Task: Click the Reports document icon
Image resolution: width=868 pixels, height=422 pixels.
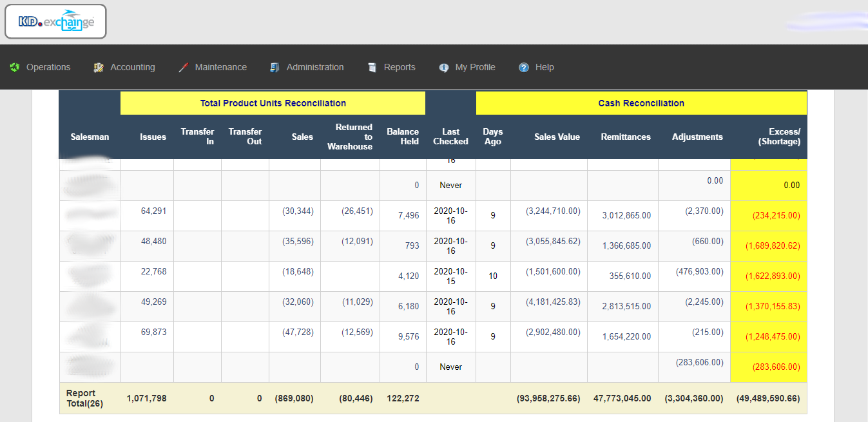Action: (372, 68)
